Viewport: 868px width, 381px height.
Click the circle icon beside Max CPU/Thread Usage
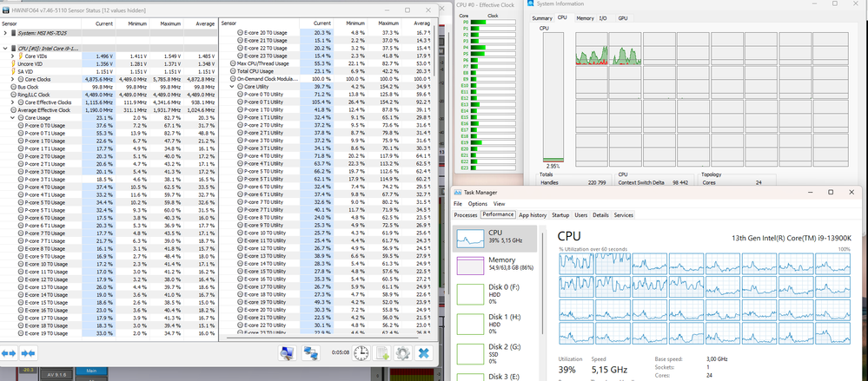point(233,63)
